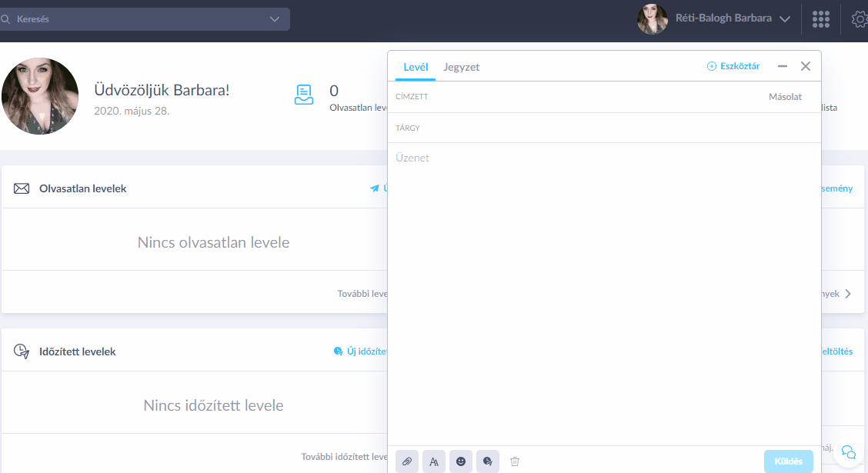Click the Nincs időzített levele text
This screenshot has width=868, height=473.
tap(214, 405)
